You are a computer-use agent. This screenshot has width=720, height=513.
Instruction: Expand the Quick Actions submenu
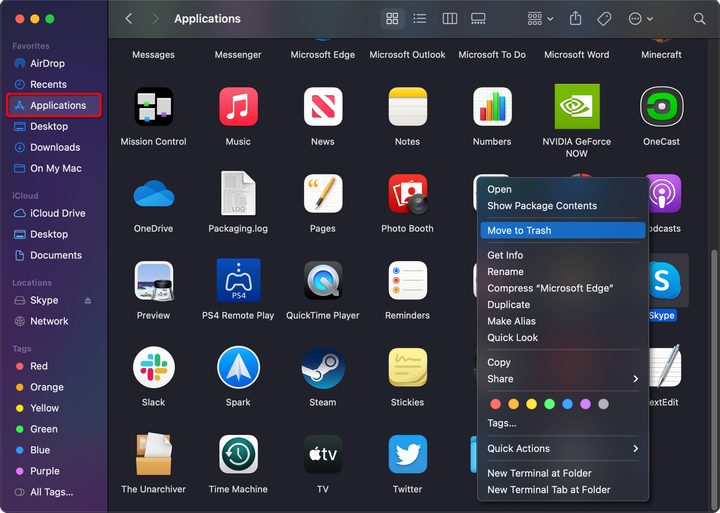pos(562,449)
